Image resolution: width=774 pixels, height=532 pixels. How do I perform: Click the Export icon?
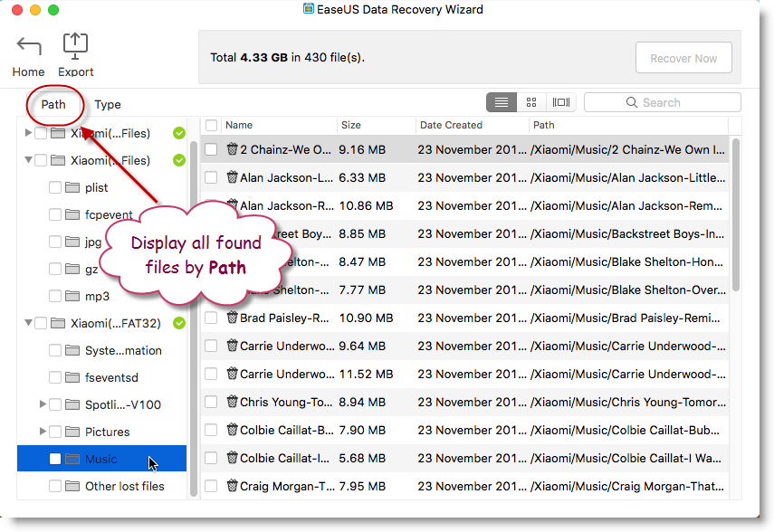point(75,45)
